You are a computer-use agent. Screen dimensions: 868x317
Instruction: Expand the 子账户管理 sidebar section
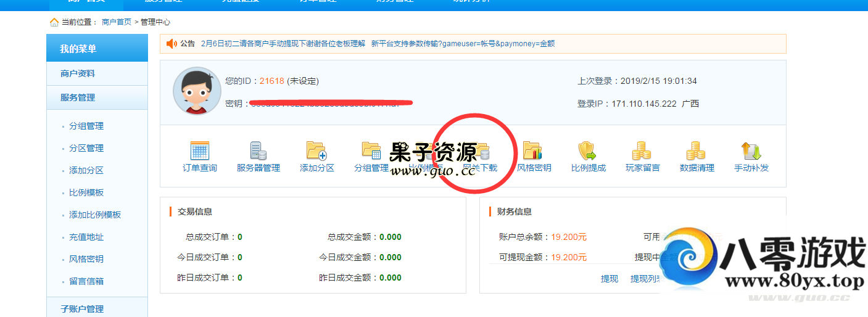click(81, 309)
